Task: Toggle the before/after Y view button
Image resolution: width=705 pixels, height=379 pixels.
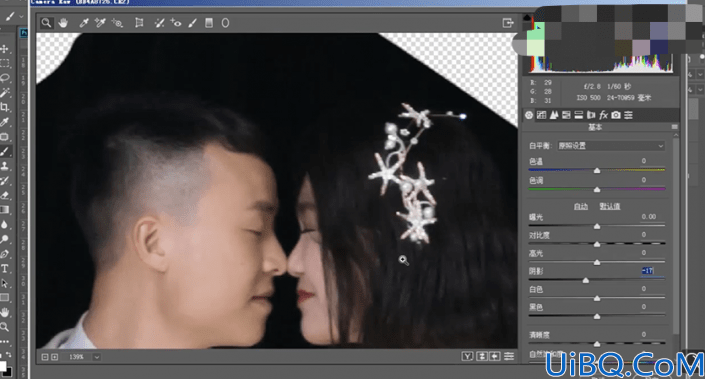Action: click(x=468, y=357)
